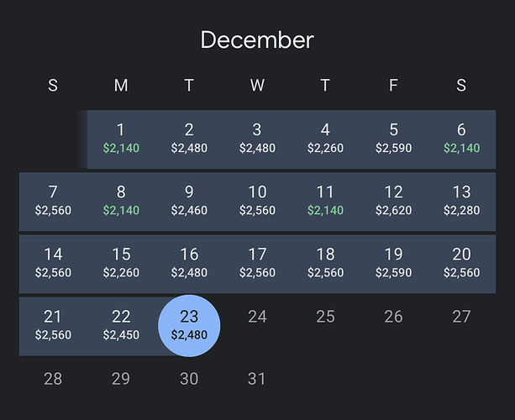Select Wednesday December 17 date

coord(257,263)
